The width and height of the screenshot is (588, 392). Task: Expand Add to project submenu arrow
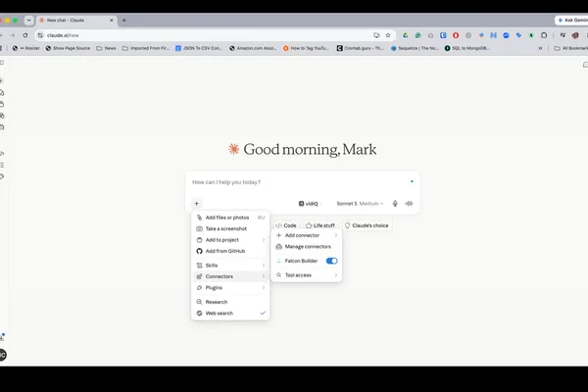(264, 240)
